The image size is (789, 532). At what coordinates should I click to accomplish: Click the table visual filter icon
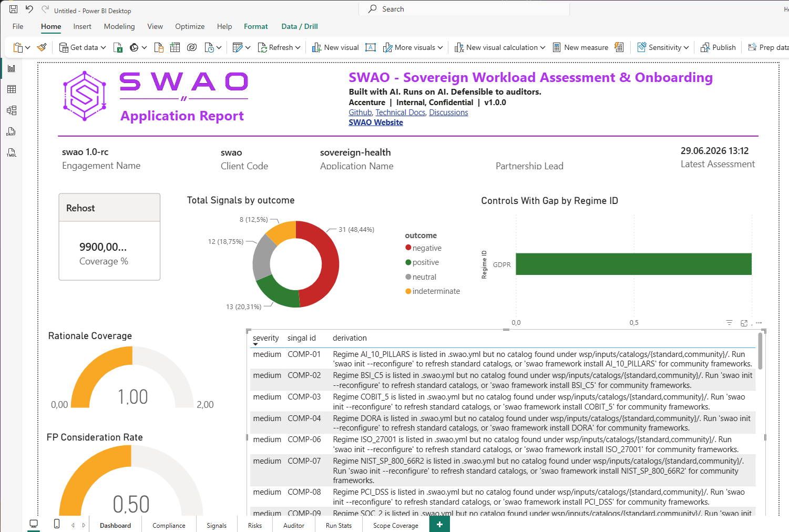[x=729, y=323]
